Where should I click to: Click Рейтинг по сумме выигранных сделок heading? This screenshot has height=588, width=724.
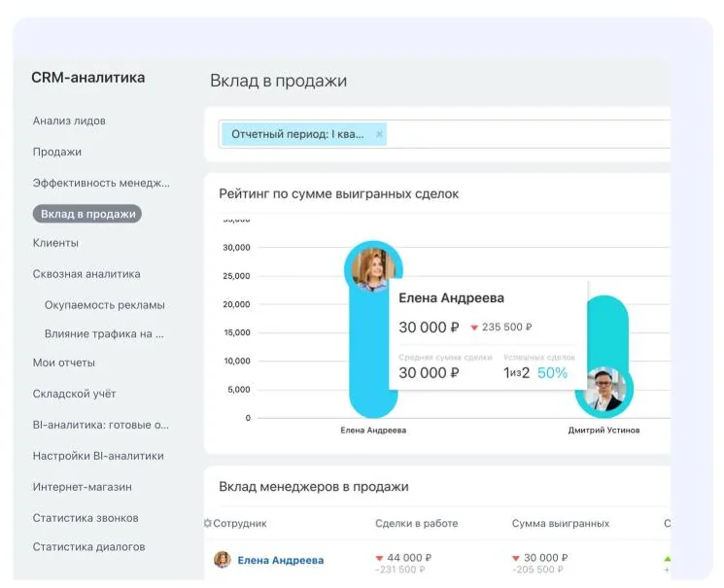pos(338,194)
